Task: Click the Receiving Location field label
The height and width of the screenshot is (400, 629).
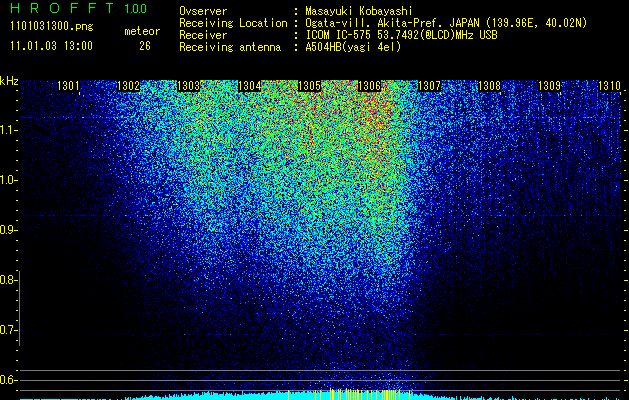Action: pos(233,23)
